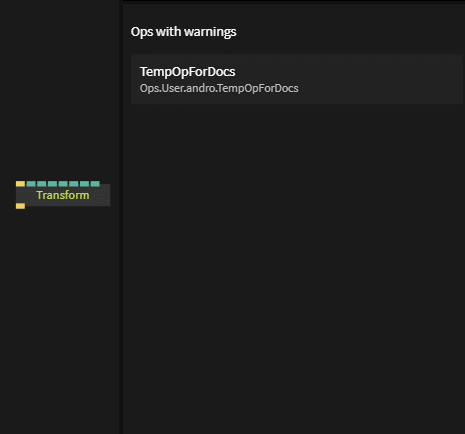Select the Transform op by its title
Screen dimensions: 465x434
tap(63, 195)
